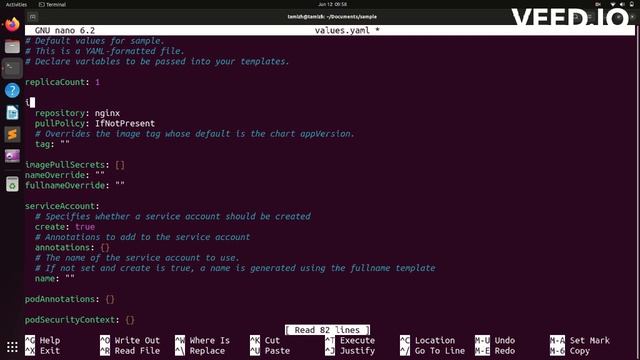Screen dimensions: 640x360
Task: Click the create: true line
Action: (x=65, y=227)
